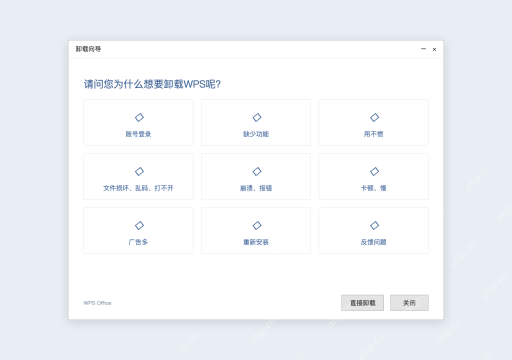Click the heading 请问您为什么想要卸载WPS呢?
Image resolution: width=512 pixels, height=360 pixels.
[x=152, y=84]
